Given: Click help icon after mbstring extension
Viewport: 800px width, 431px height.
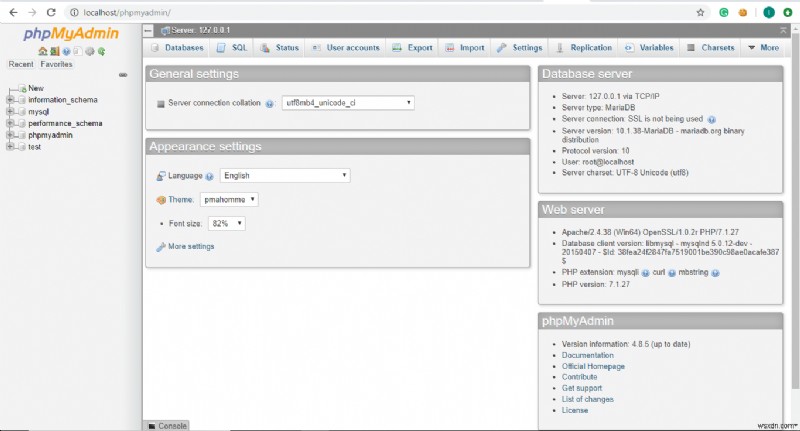Looking at the screenshot, I should pyautogui.click(x=715, y=273).
